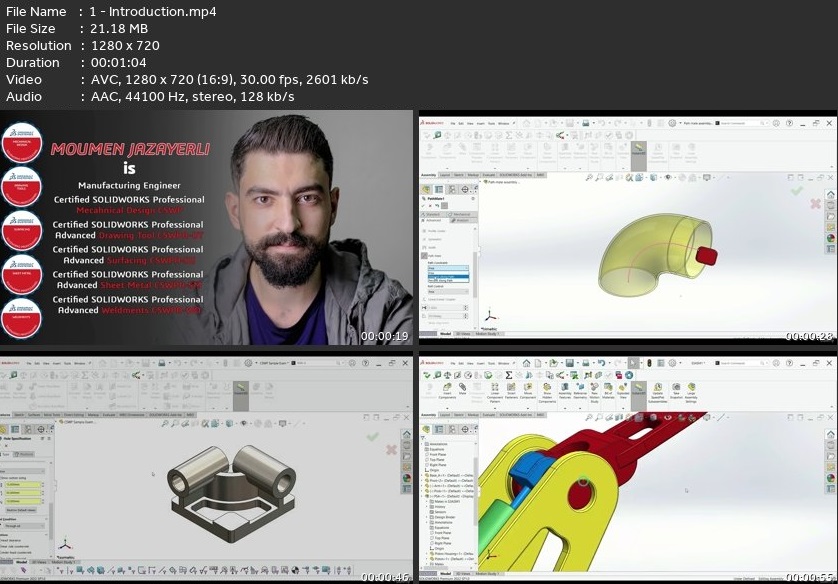Open Tools menu in the 00:00:55 frame
Viewport: 838px width, 584px height.
coord(491,363)
